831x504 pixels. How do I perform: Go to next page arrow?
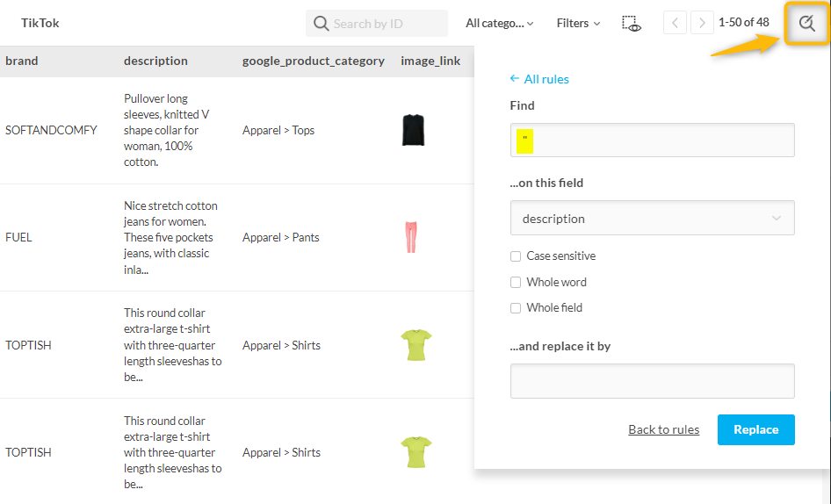point(702,24)
